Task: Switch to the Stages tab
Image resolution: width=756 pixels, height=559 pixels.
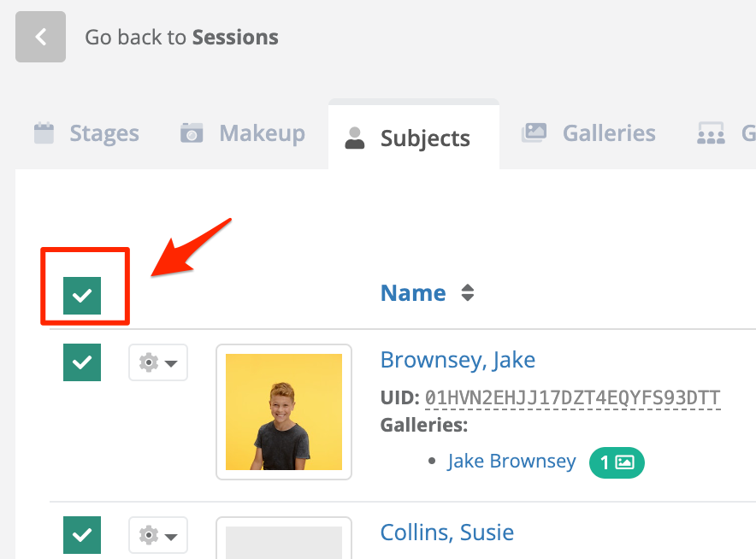Action: 86,133
